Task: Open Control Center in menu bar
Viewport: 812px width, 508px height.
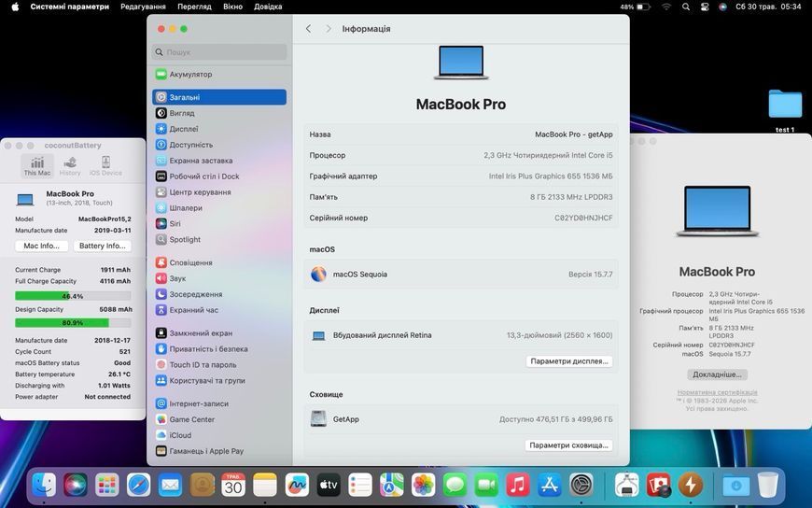Action: [705, 7]
